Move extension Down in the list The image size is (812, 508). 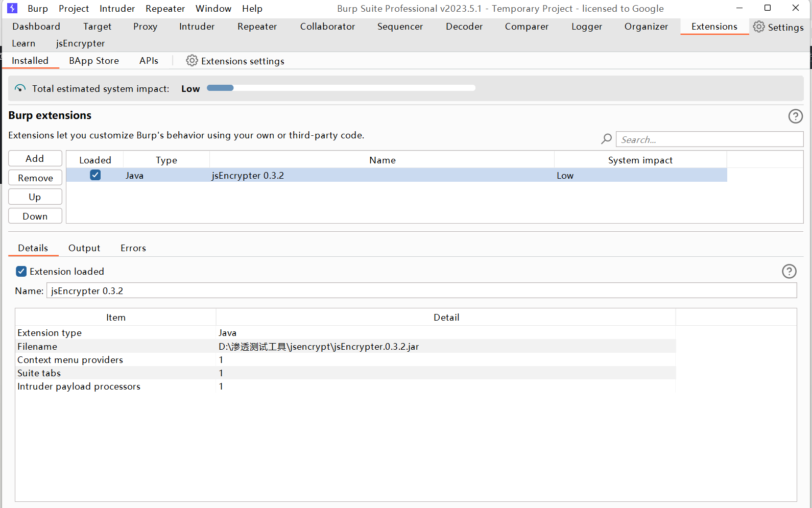point(35,216)
